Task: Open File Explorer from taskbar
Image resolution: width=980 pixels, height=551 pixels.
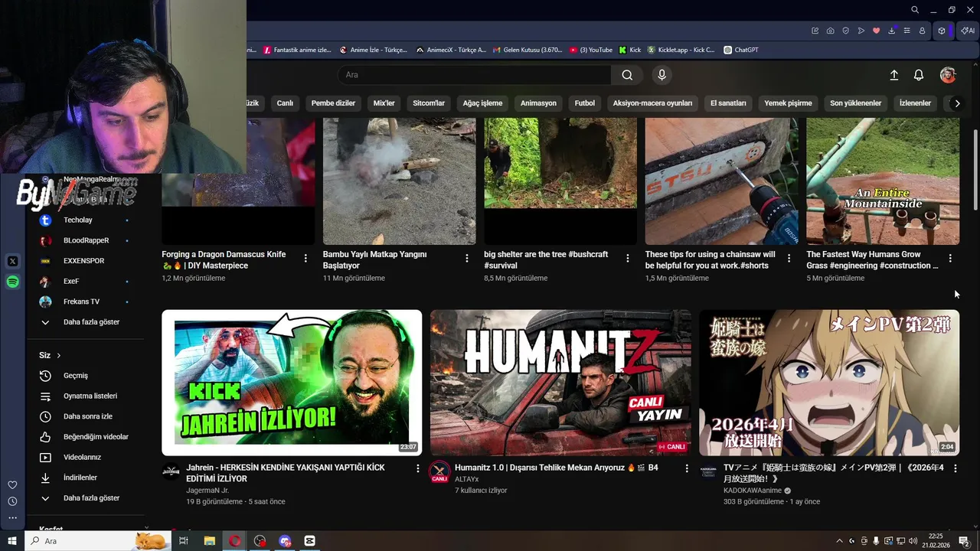Action: pos(209,541)
